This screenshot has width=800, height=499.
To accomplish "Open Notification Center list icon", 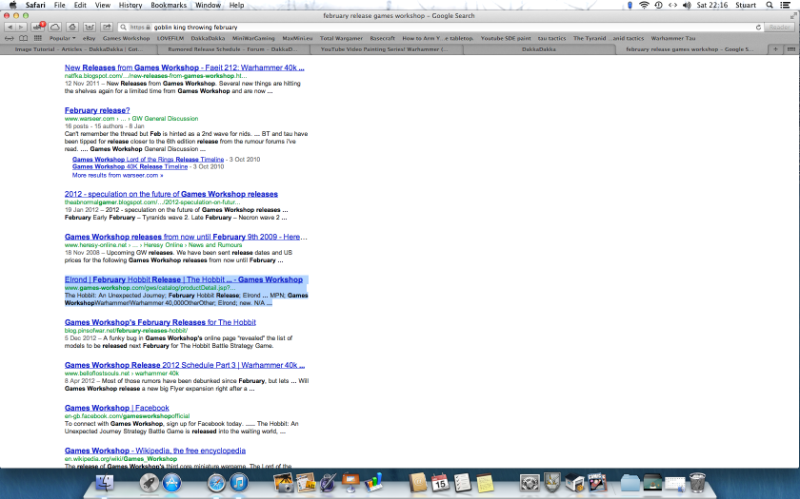I will tap(786, 5).
